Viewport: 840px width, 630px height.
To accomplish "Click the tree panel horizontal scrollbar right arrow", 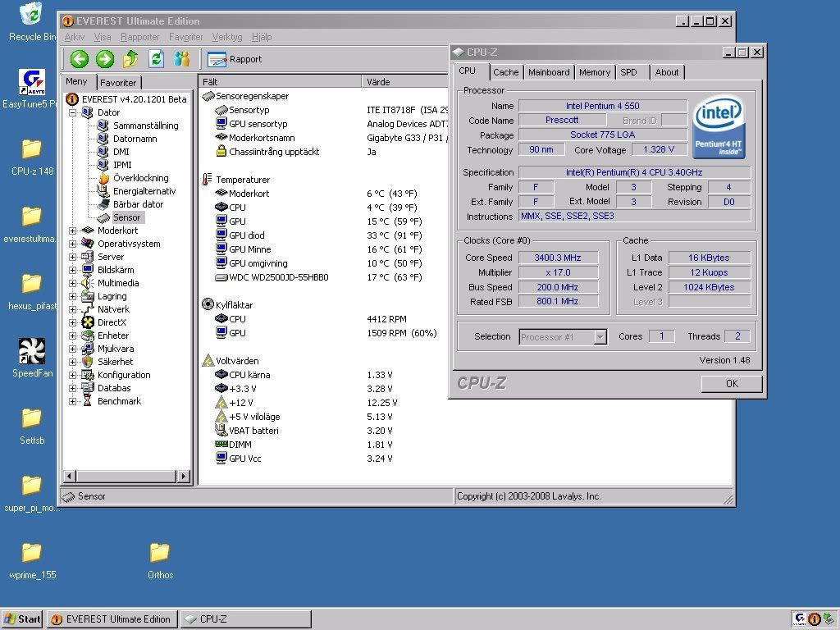I will click(x=184, y=476).
